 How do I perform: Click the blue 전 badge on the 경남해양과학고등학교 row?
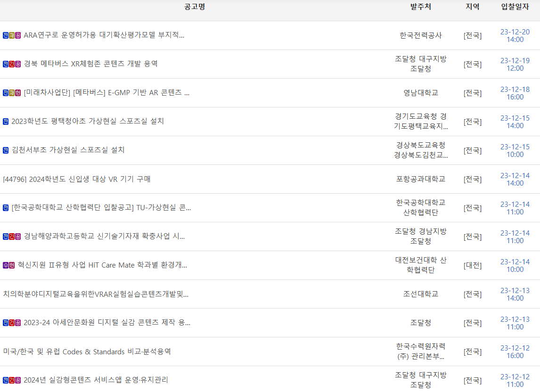click(6, 237)
